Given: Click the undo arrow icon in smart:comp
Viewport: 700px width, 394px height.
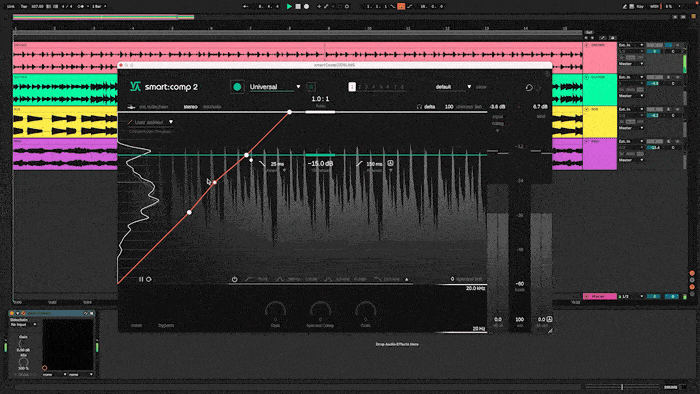Looking at the screenshot, I should [529, 87].
